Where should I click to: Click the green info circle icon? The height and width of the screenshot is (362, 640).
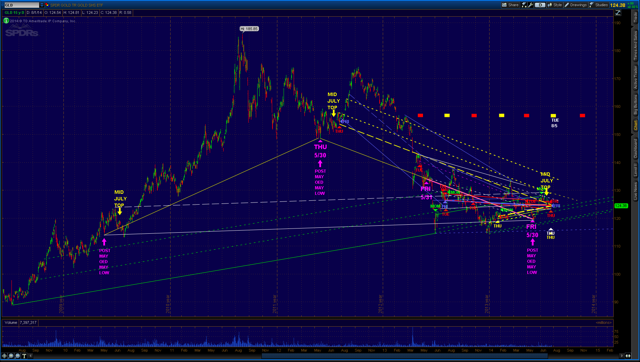point(6,21)
